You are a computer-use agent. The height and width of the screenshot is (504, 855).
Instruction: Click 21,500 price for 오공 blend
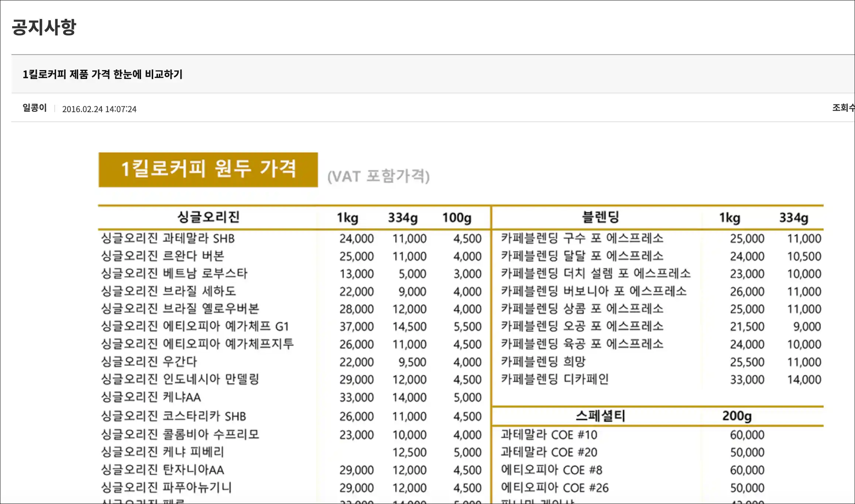747,327
